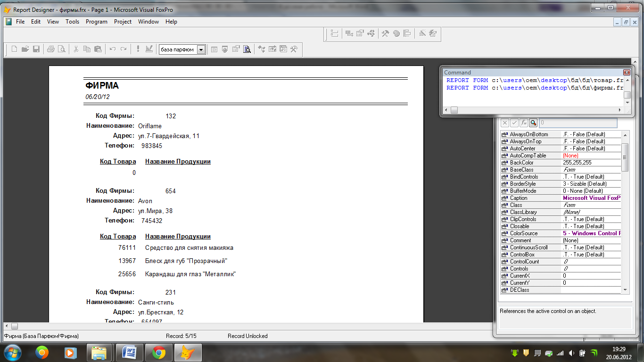Open the база парфюм database dropdown
Screen dimensions: 644x362
click(201, 49)
